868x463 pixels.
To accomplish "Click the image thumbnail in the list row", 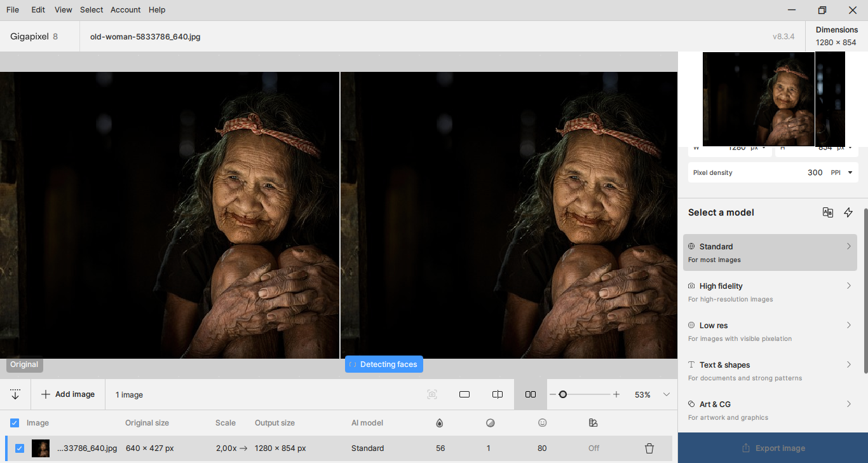I will pos(41,448).
